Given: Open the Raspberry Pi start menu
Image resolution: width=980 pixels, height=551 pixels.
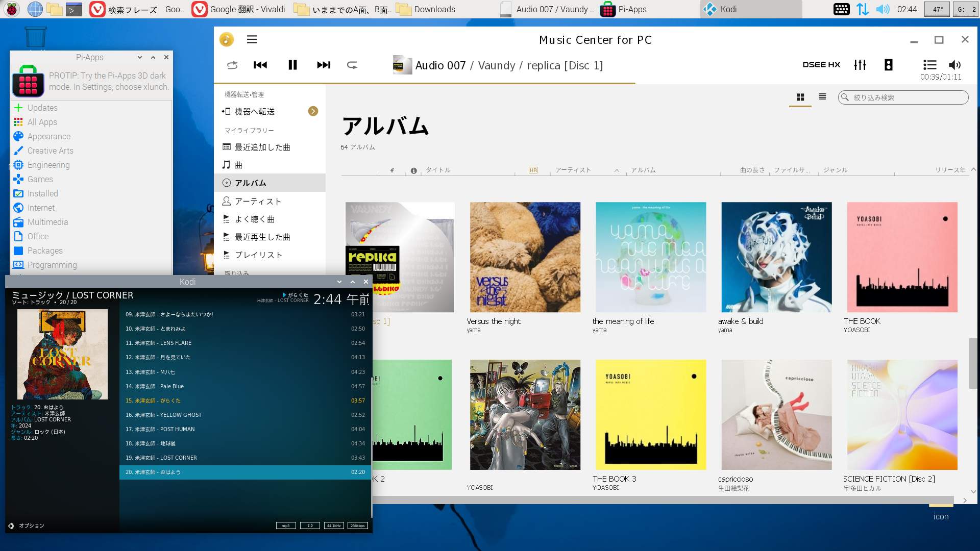Looking at the screenshot, I should pos(12,9).
